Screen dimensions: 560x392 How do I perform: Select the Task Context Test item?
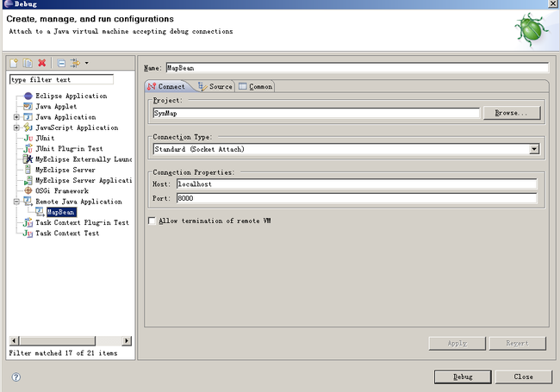click(67, 233)
